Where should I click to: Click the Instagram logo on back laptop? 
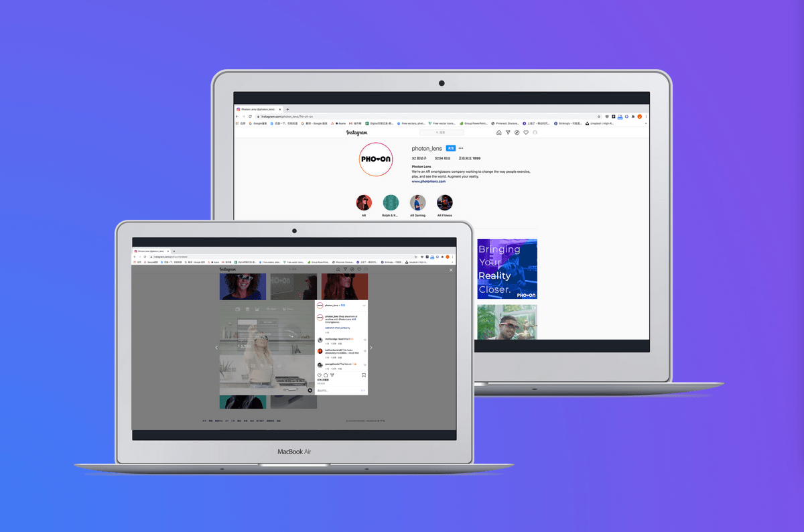click(x=356, y=133)
